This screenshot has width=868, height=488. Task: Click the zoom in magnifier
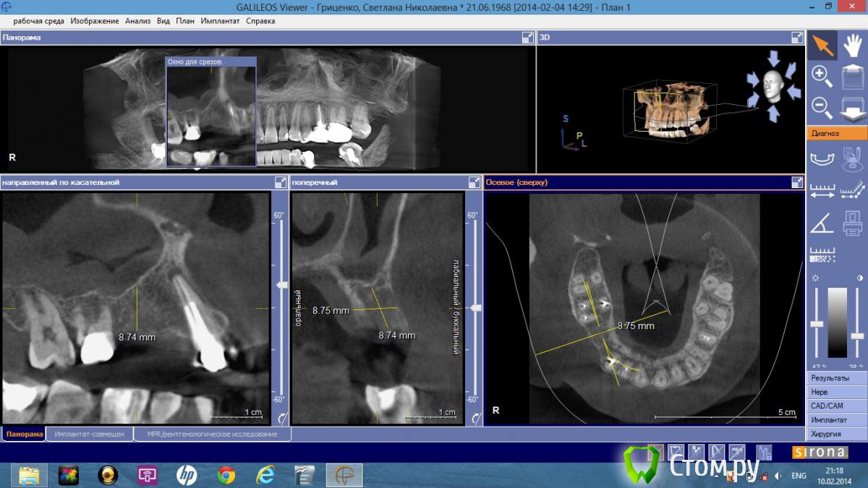pos(822,75)
